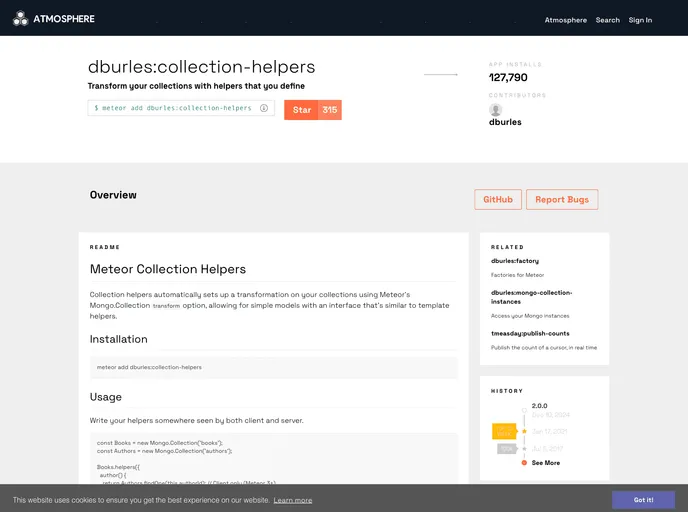
Task: Click the Factories for Meteor description
Action: click(517, 275)
